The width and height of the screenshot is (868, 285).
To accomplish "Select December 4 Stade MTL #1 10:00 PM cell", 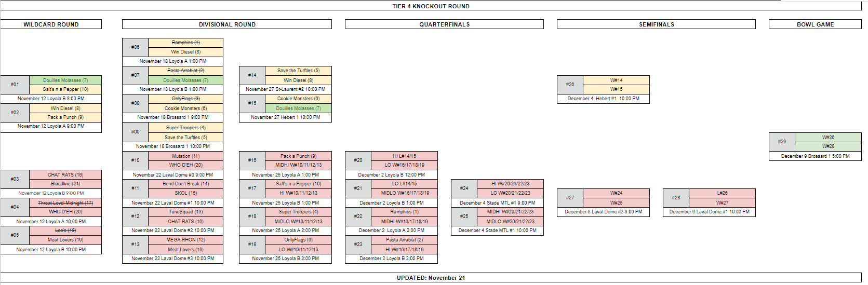I will (x=498, y=230).
